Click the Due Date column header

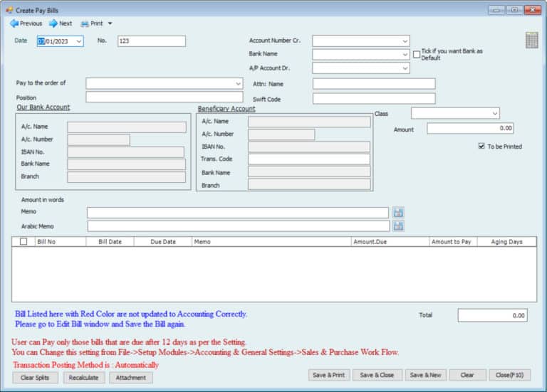tap(162, 242)
